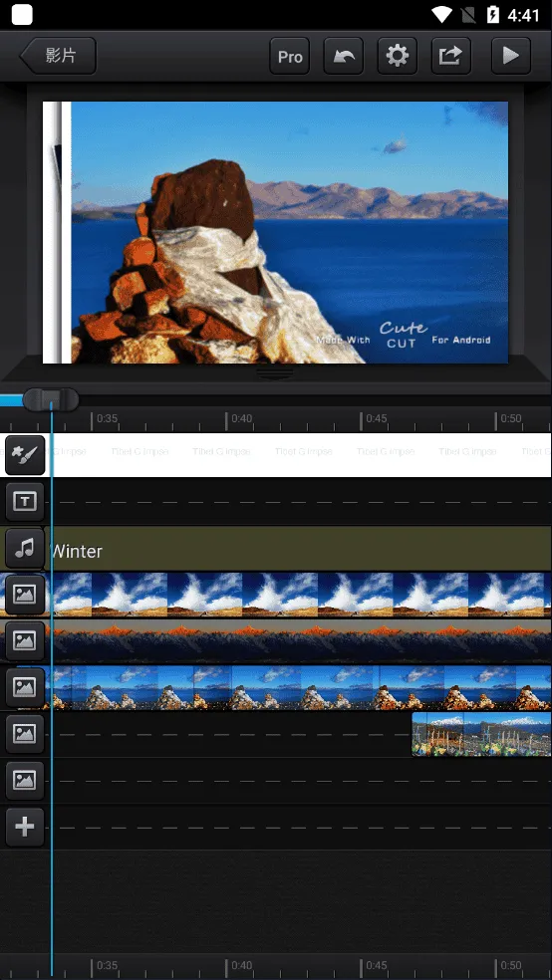Collapse the preview panel using handle
The width and height of the screenshot is (552, 980).
pyautogui.click(x=275, y=373)
